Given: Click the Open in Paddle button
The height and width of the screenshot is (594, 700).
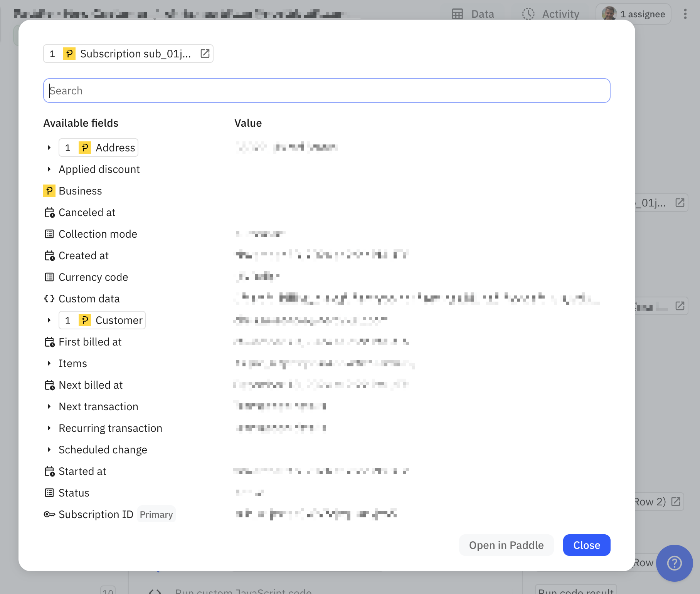Looking at the screenshot, I should pos(506,545).
